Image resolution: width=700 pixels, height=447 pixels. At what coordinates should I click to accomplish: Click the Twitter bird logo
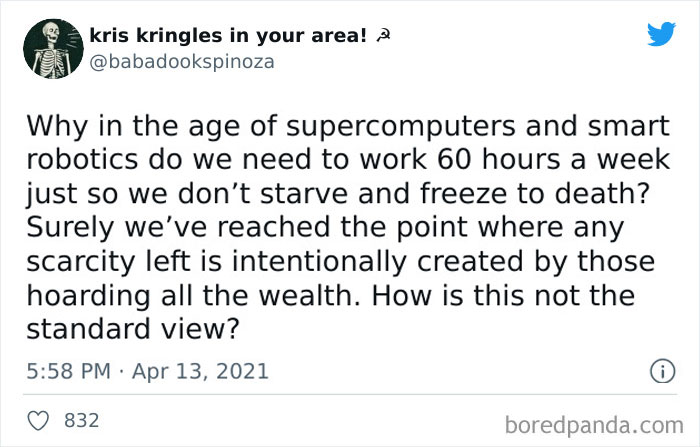661,35
